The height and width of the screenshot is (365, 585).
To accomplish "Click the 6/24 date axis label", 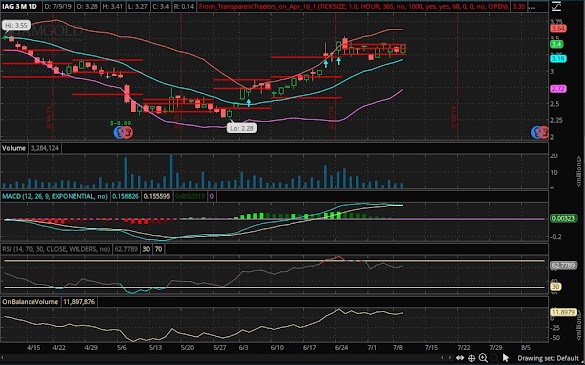I will (x=341, y=347).
